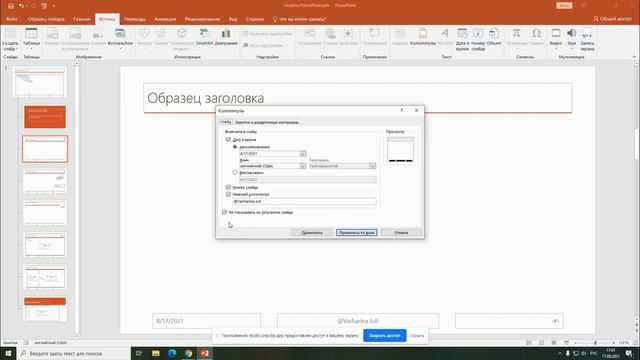Open Заметки и раздаточные материалы dialog tab
The width and height of the screenshot is (640, 360).
point(267,122)
